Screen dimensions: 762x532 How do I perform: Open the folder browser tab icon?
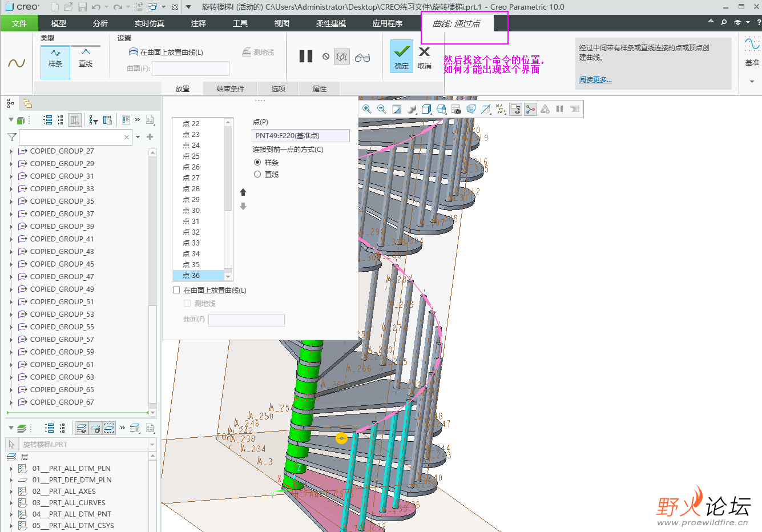coord(27,103)
